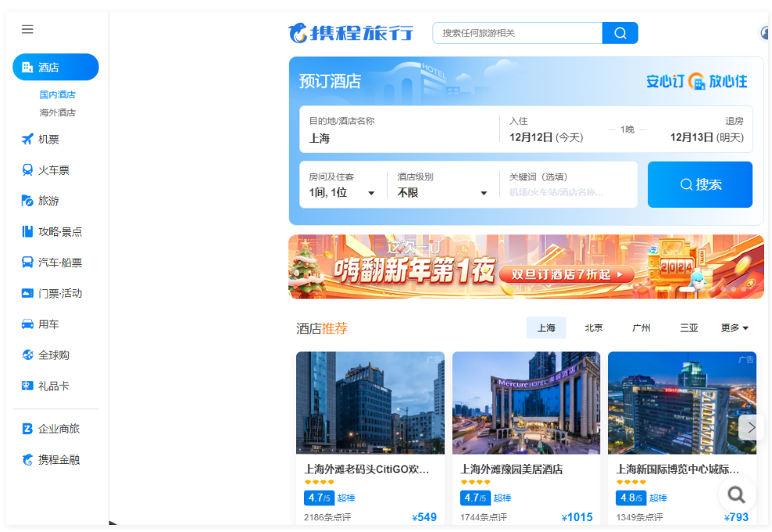
Task: Click the bus icon for 汽车·船票
Action: 27,262
